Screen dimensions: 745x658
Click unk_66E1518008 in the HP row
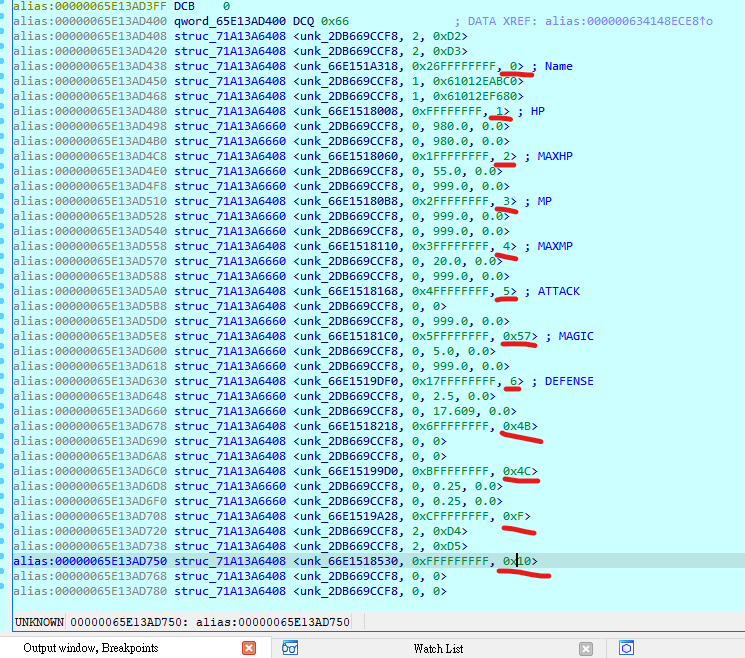click(x=349, y=111)
